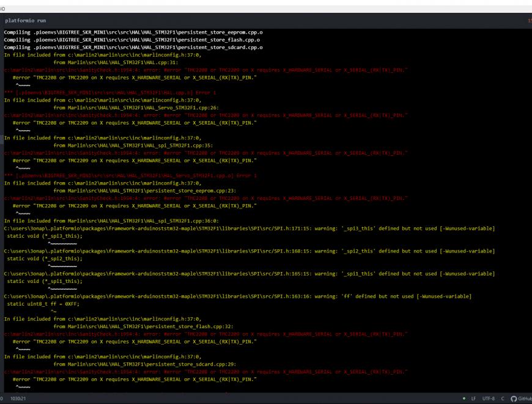Open the GitHub panel from status bar icon
Screen dimensions: 532x404
point(520,398)
